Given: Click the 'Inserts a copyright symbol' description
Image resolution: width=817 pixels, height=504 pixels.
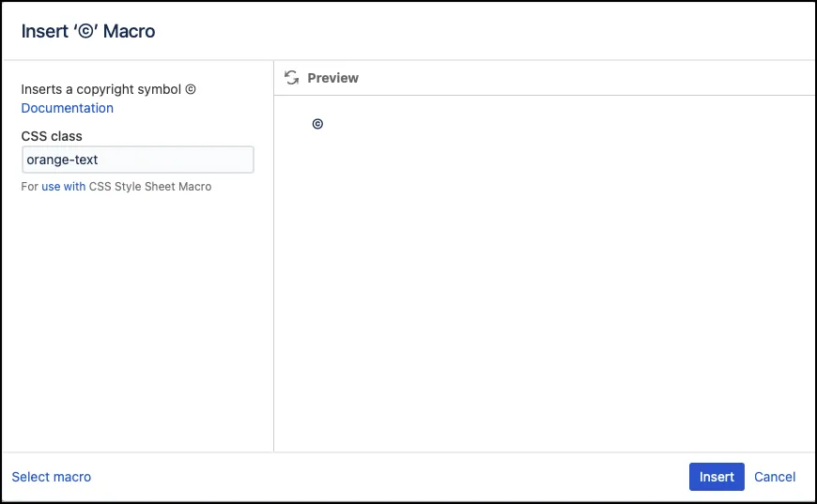Looking at the screenshot, I should pos(108,89).
